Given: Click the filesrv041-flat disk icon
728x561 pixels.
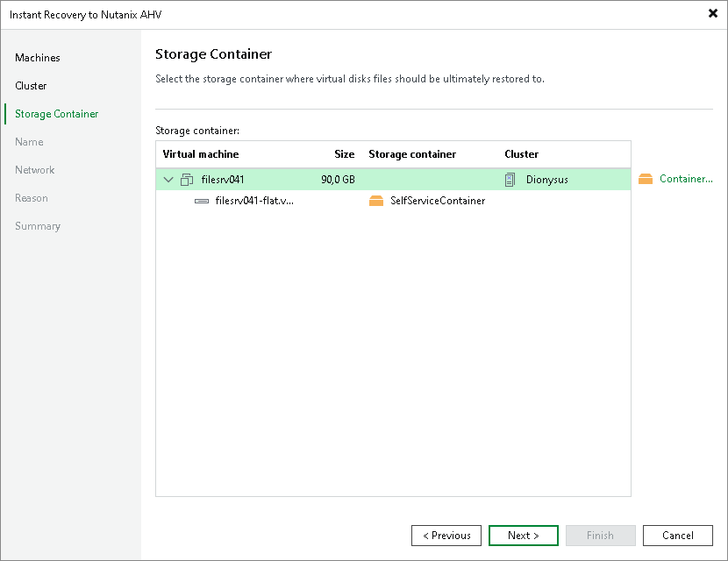Looking at the screenshot, I should point(202,201).
